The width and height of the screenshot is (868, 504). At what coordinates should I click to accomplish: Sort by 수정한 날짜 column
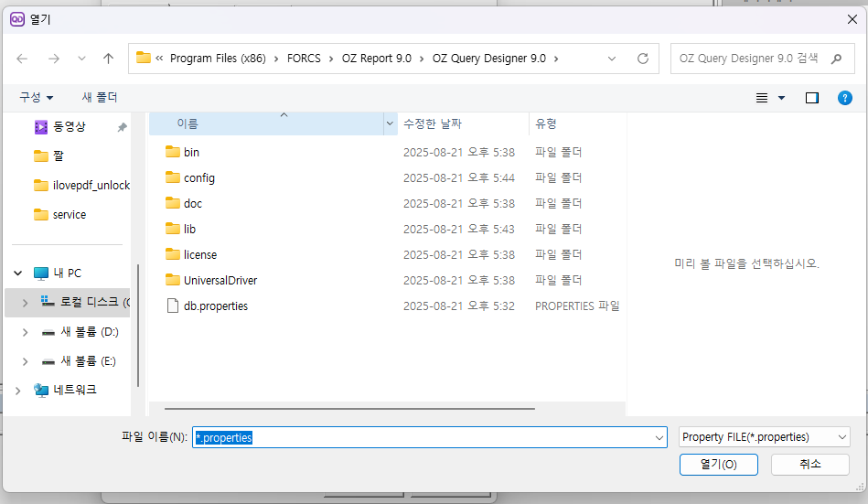(463, 123)
